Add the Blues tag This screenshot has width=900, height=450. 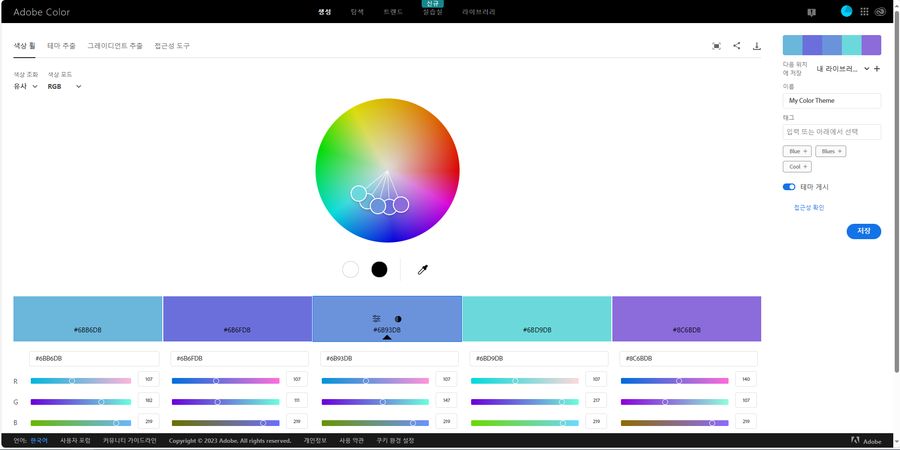pyautogui.click(x=831, y=152)
